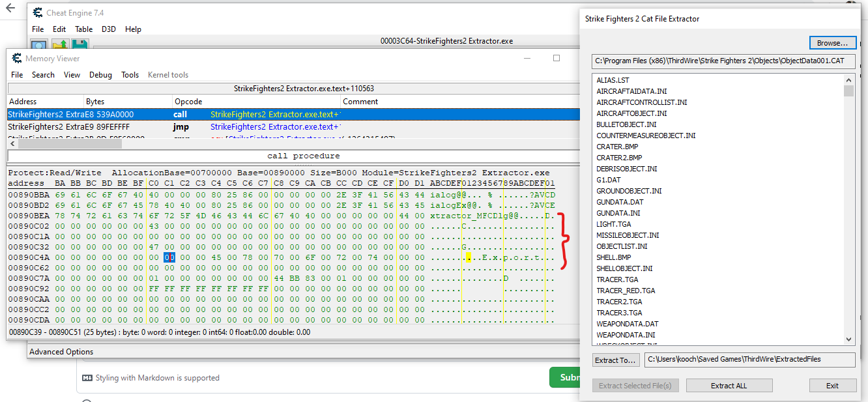868x402 pixels.
Task: Open the Kernel tools menu
Action: (168, 75)
